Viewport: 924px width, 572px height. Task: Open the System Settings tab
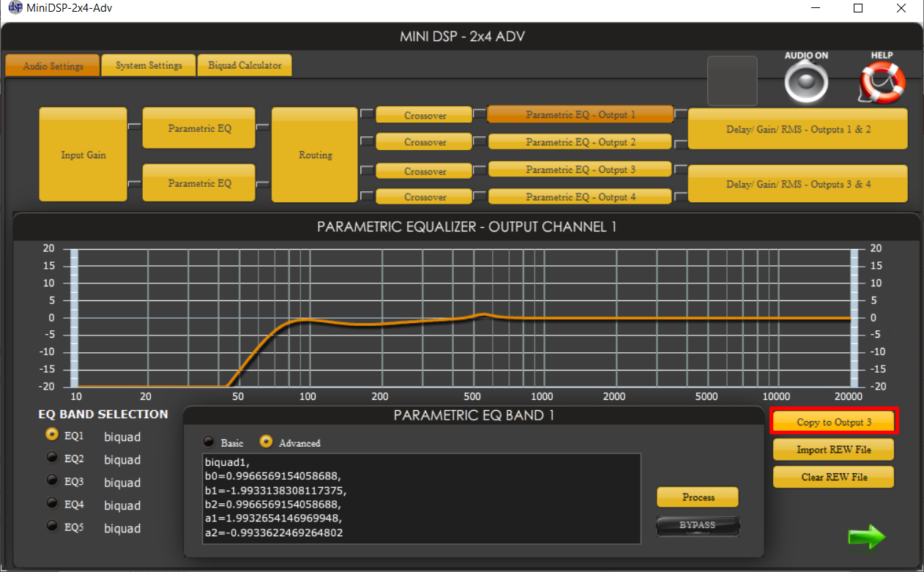[x=149, y=65]
